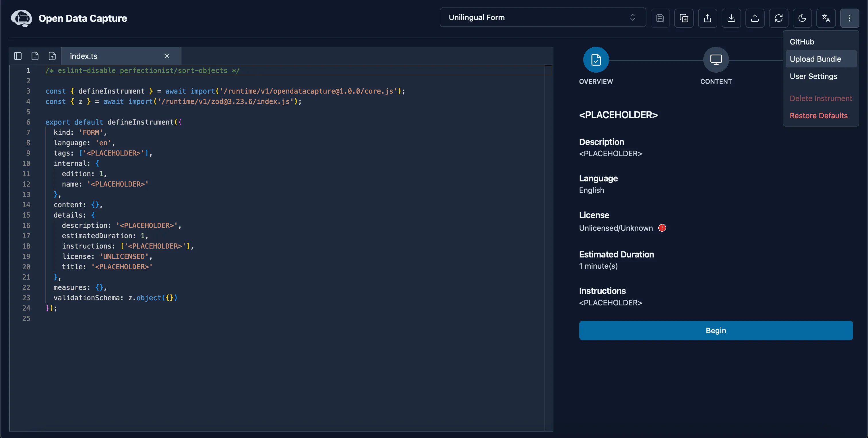Click the upload file icon beside index.ts tab
The height and width of the screenshot is (438, 868).
pos(52,56)
